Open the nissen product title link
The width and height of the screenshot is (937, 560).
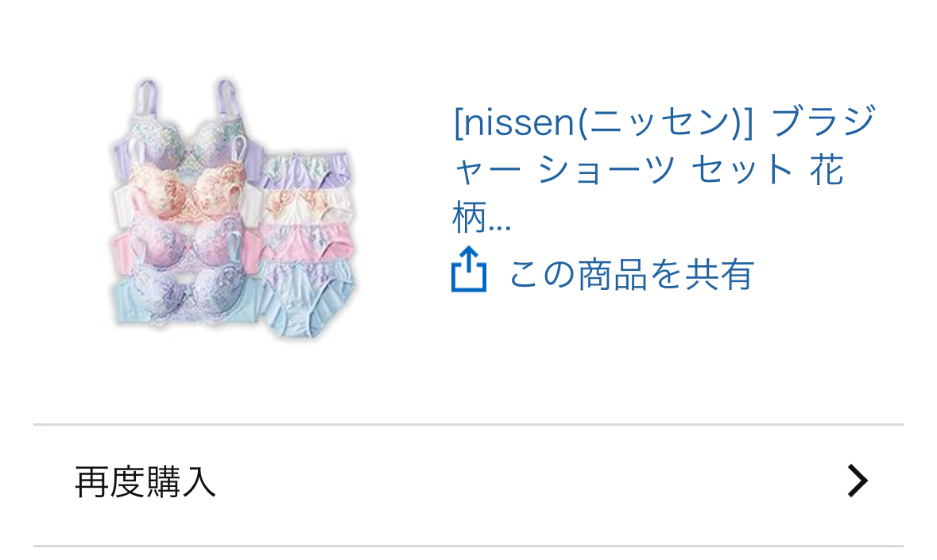(664, 169)
